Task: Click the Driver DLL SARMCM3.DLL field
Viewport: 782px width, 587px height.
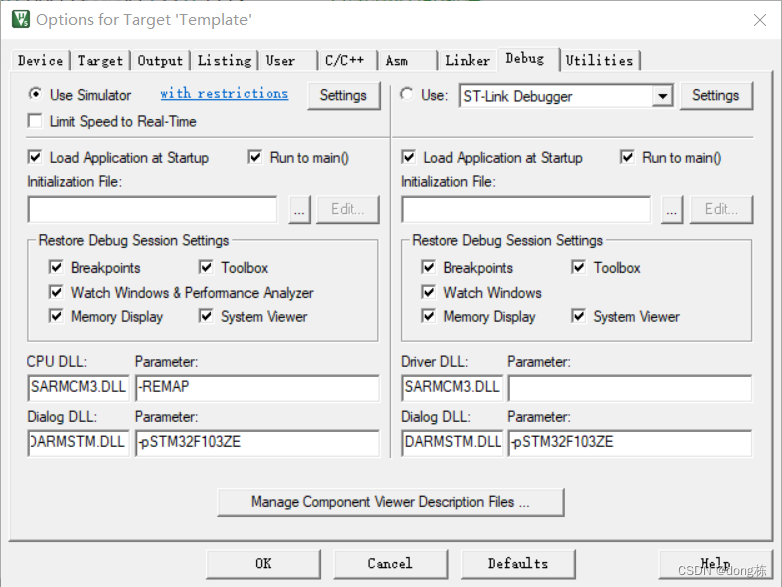Action: (452, 388)
